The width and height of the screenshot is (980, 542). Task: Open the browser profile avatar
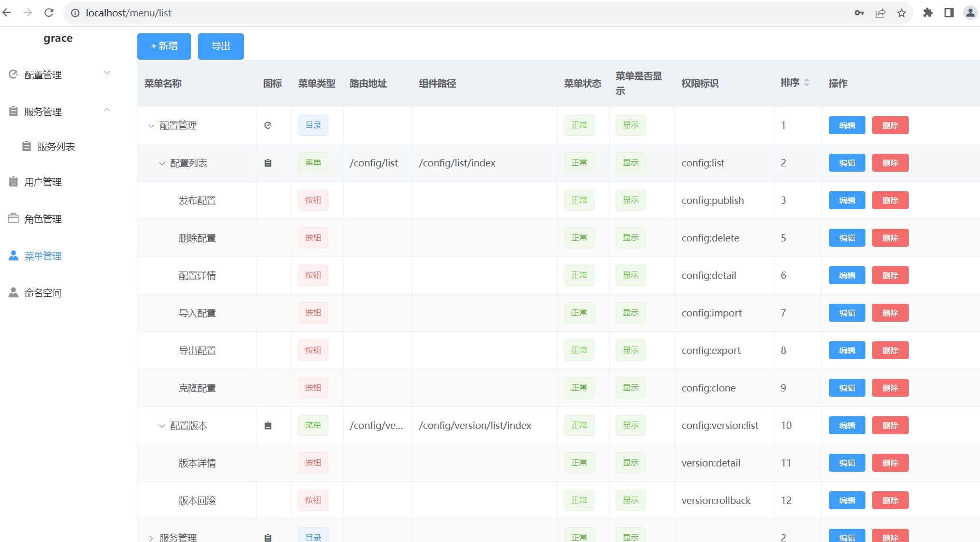point(970,13)
